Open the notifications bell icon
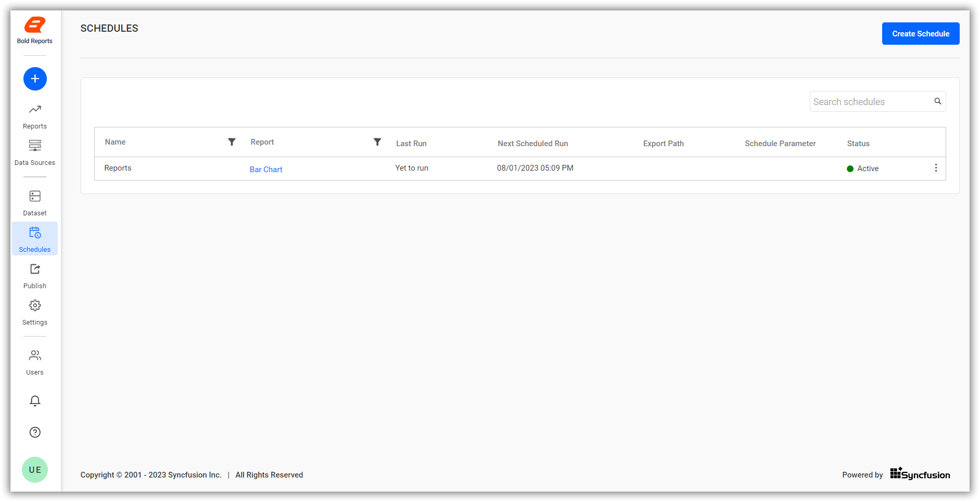The height and width of the screenshot is (502, 980). coord(34,401)
